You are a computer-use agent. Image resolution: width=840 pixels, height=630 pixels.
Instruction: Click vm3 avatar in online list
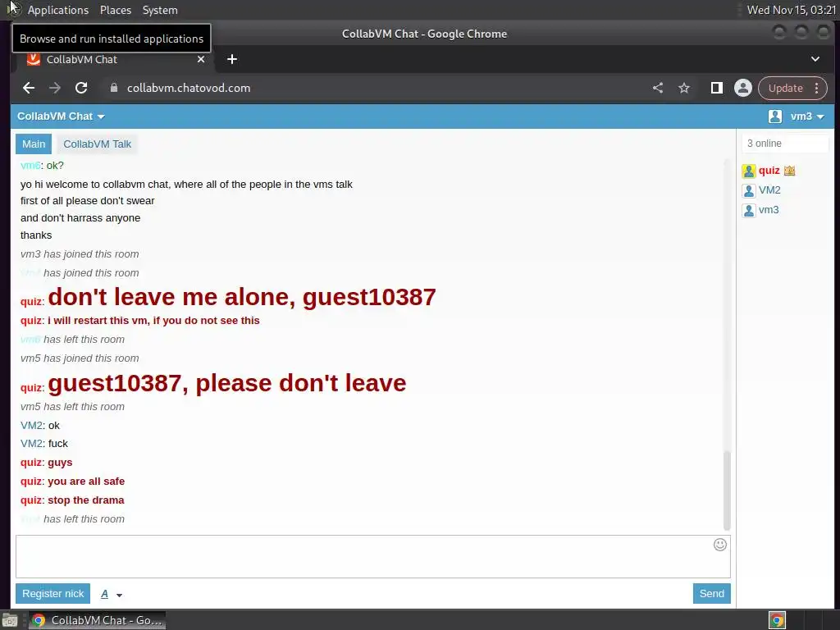[748, 211]
